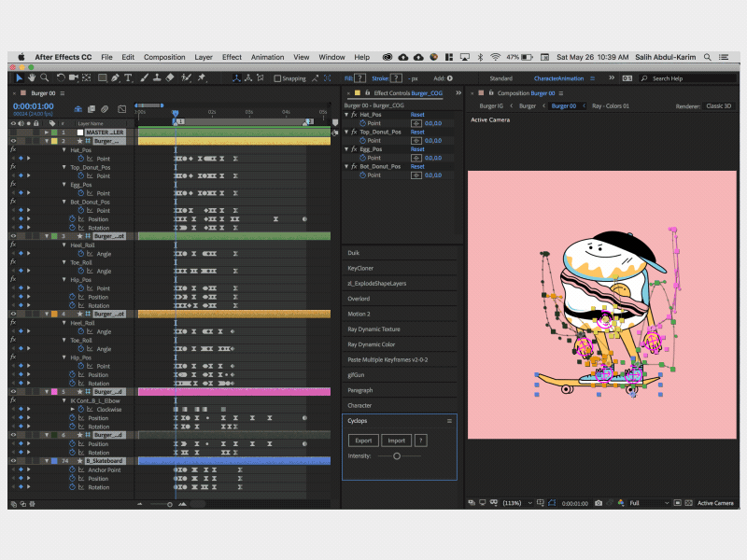The height and width of the screenshot is (560, 747).
Task: Collapse the Top_Donut_Pos effect
Action: coord(346,132)
